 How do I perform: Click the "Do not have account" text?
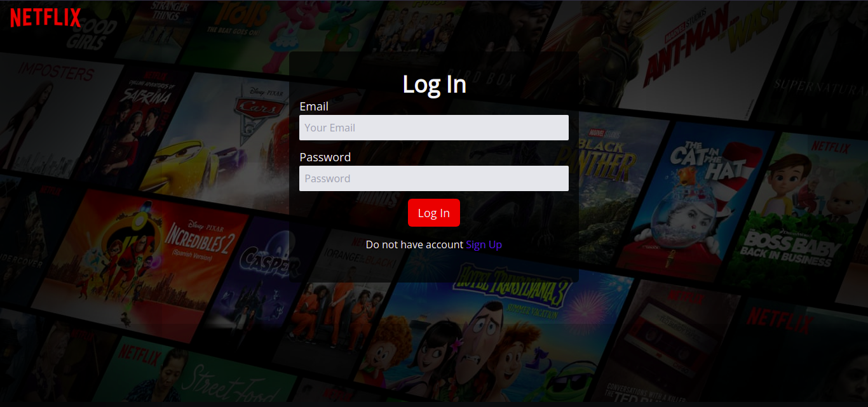414,244
